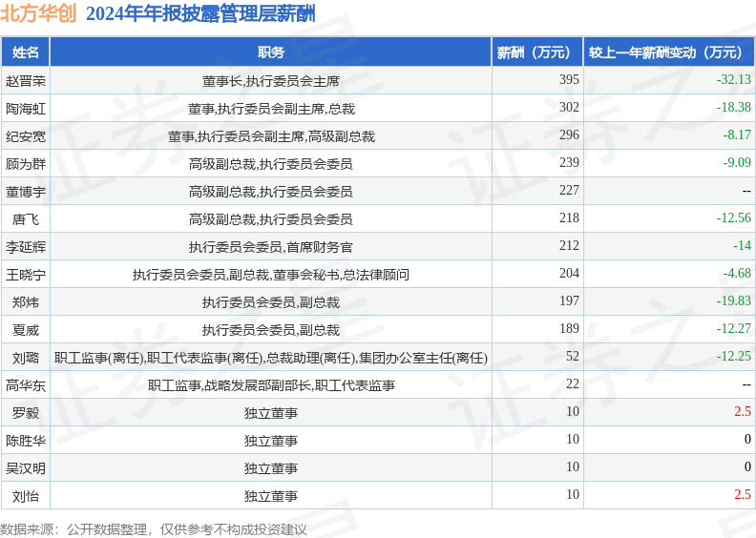
Task: Click salary value 22
Action: click(573, 383)
